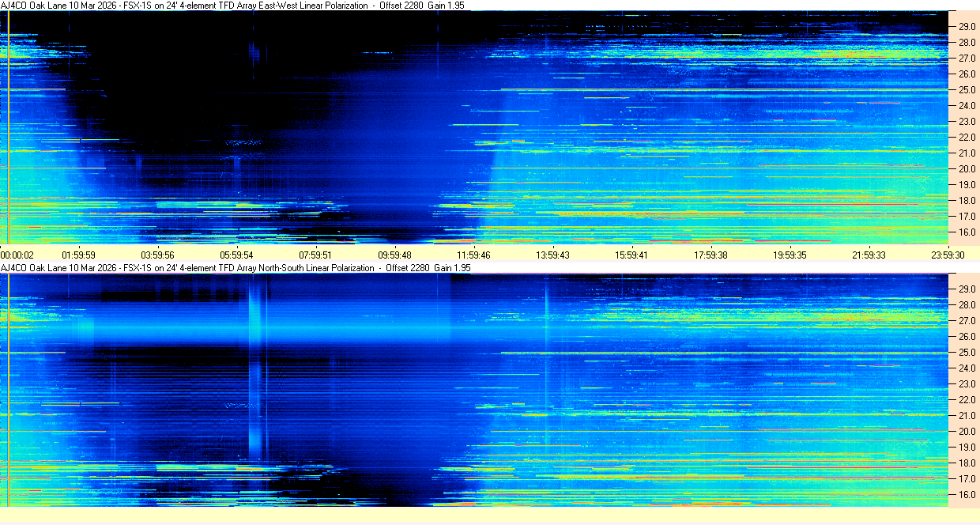Click 21.0 frequency label on East-West chart
Viewport: 980px width, 525px height.
967,153
